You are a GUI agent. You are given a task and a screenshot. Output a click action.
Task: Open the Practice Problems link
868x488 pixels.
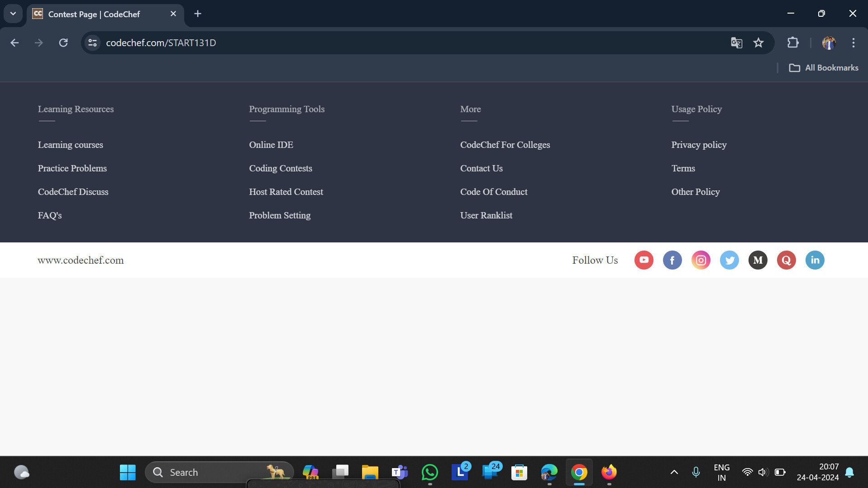[x=72, y=168]
